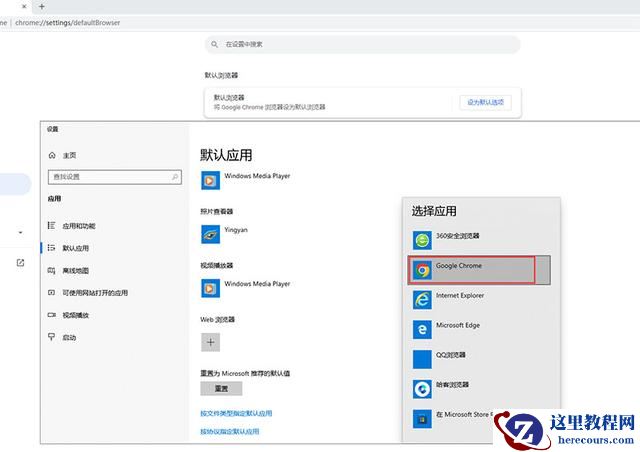Click the 设为默认选项 button in Chrome
The image size is (640, 452).
tap(485, 102)
